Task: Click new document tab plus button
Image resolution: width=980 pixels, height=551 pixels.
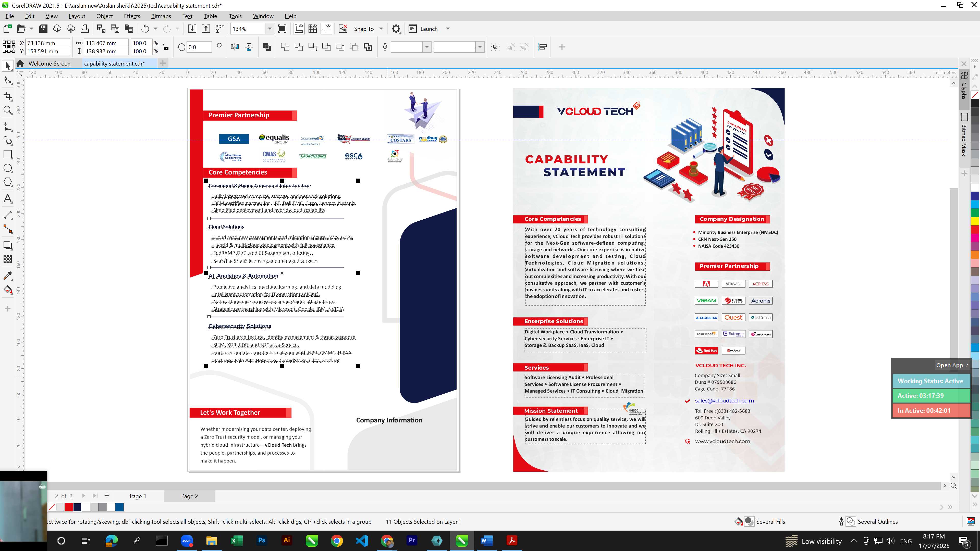Action: pyautogui.click(x=163, y=63)
